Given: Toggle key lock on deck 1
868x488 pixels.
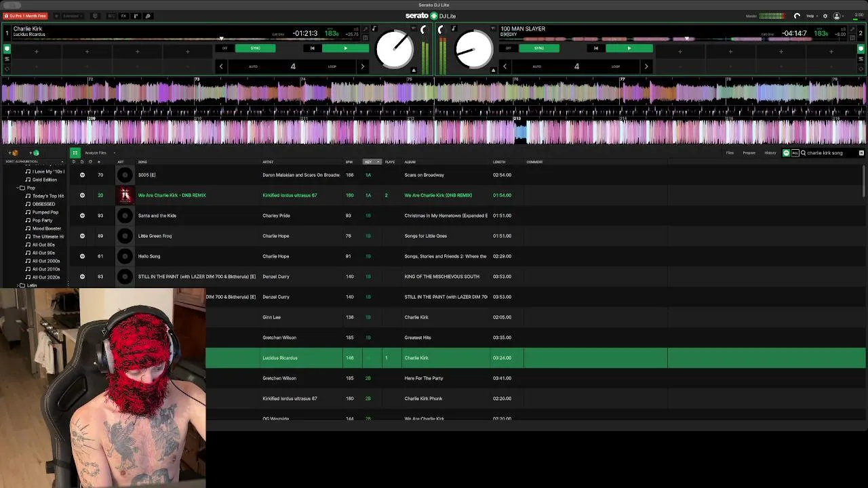Looking at the screenshot, I should pos(374,28).
